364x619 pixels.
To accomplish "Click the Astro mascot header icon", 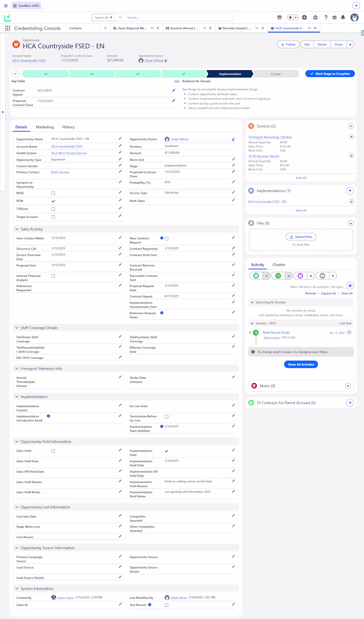I will click(x=280, y=18).
